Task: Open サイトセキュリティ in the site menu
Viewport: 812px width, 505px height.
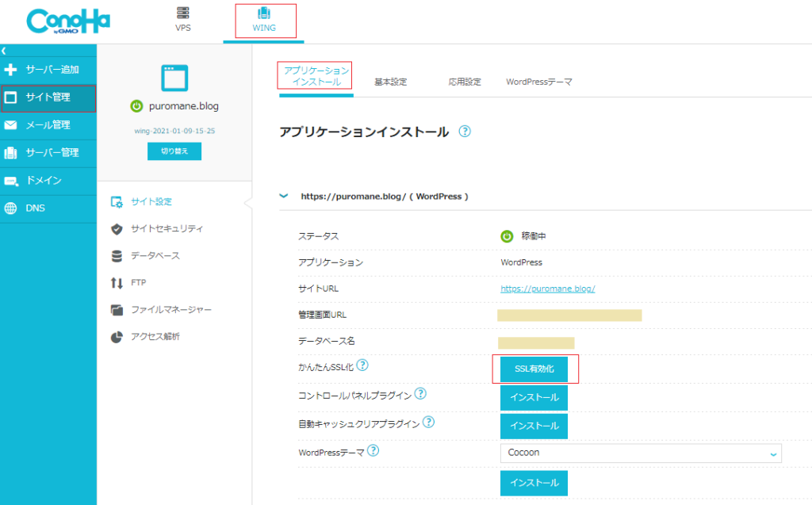Action: coord(167,229)
